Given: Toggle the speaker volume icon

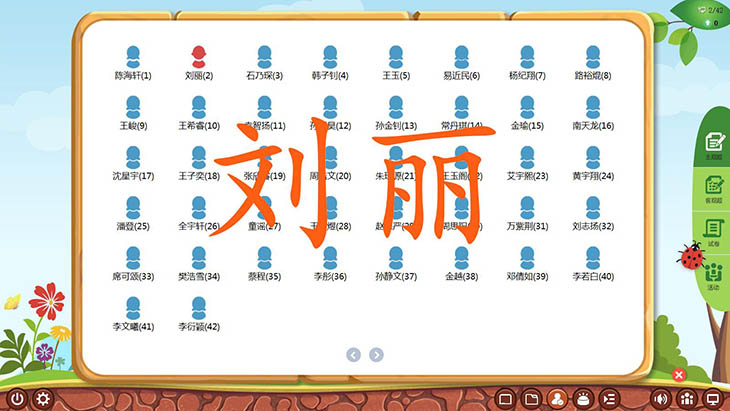Looking at the screenshot, I should (x=661, y=399).
